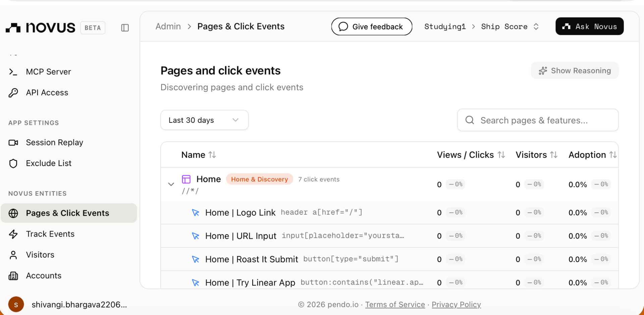
Task: Sort by Adoption column arrows
Action: click(613, 155)
